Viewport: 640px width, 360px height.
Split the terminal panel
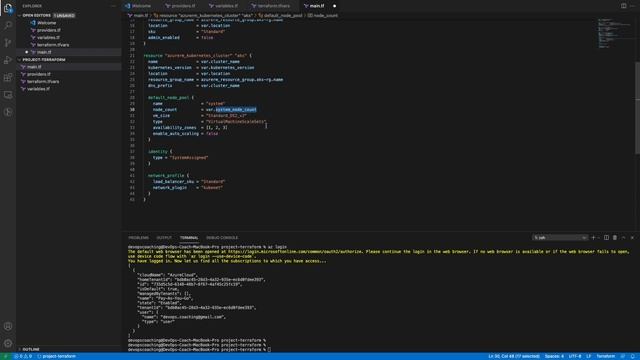[x=606, y=238]
